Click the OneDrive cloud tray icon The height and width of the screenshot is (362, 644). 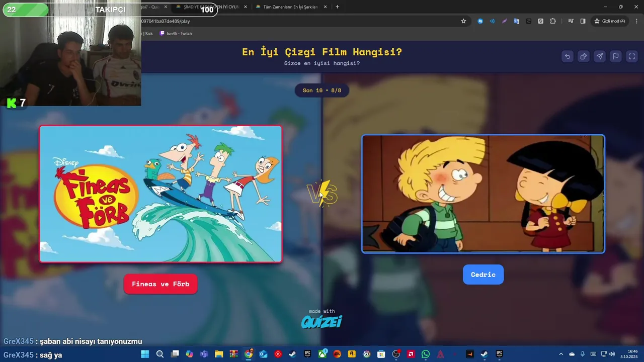tap(572, 354)
